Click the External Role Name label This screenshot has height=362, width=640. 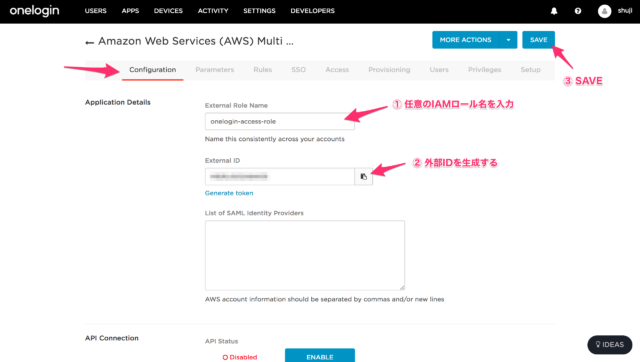pos(236,105)
